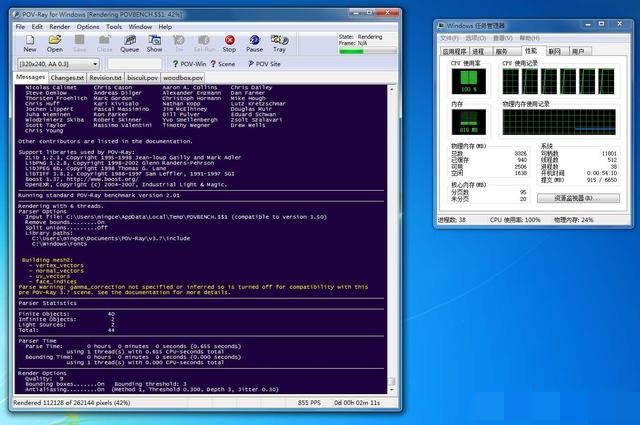The width and height of the screenshot is (640, 425).
Task: Click the physical memory usage history graph
Action: coord(559,122)
